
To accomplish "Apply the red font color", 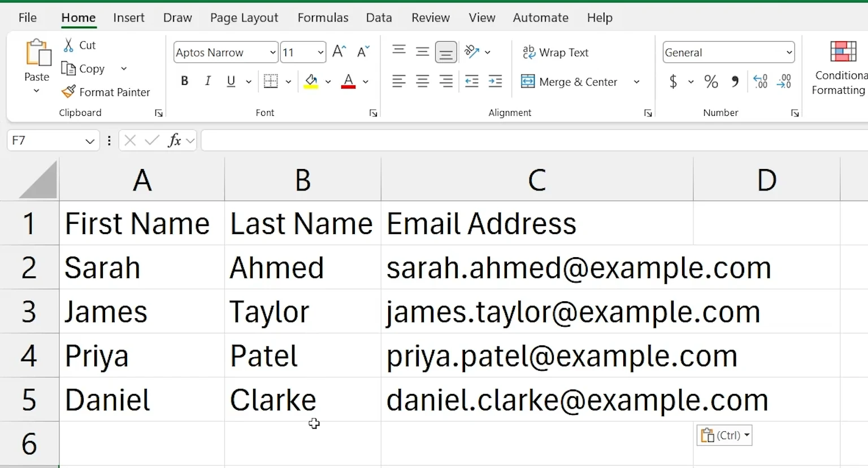I will click(349, 82).
